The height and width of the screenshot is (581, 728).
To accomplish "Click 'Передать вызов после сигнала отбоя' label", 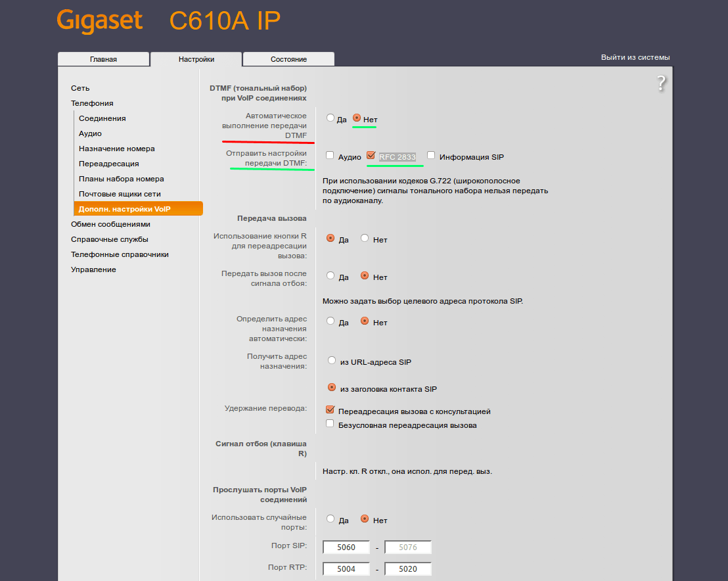I will click(x=263, y=279).
